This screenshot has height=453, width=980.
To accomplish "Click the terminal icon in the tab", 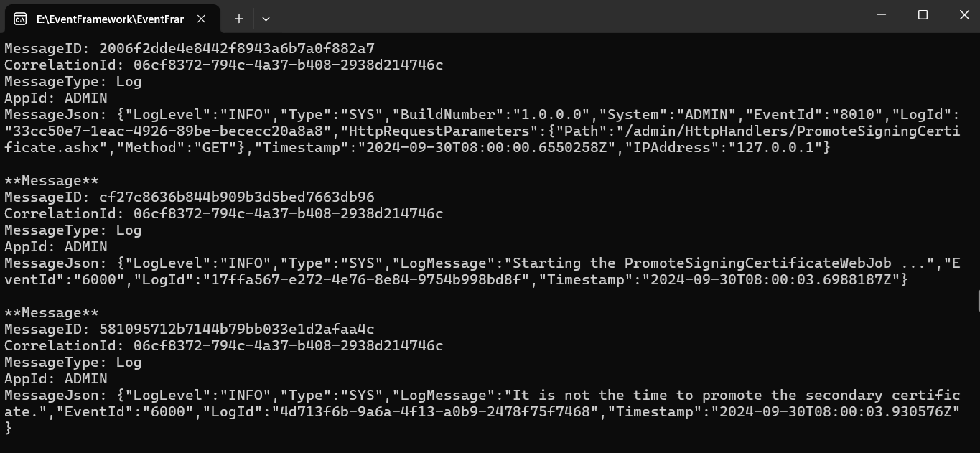I will [20, 19].
